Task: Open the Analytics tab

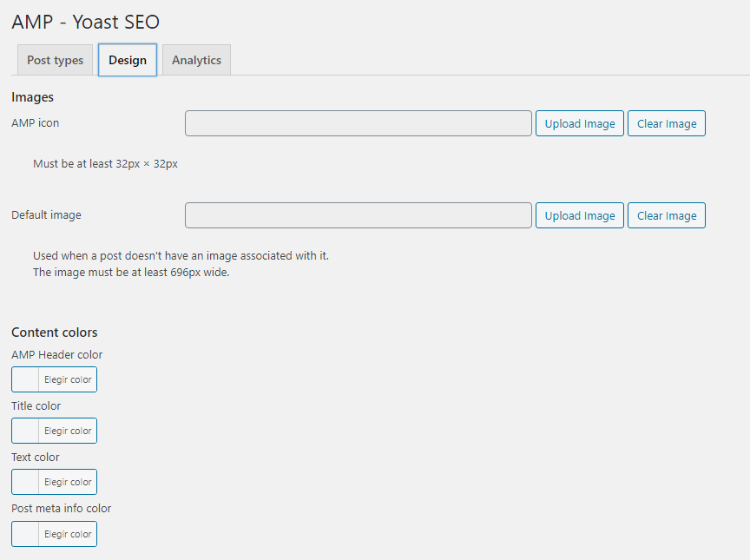Action: [196, 60]
